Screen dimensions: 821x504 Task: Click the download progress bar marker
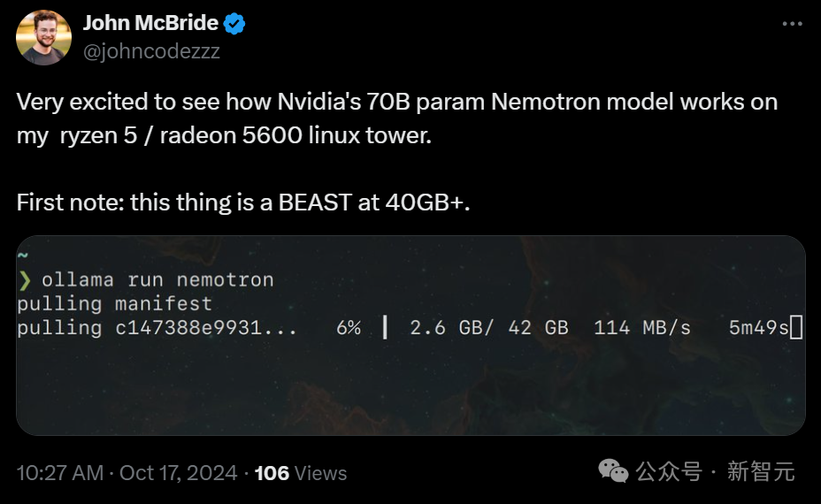[385, 328]
